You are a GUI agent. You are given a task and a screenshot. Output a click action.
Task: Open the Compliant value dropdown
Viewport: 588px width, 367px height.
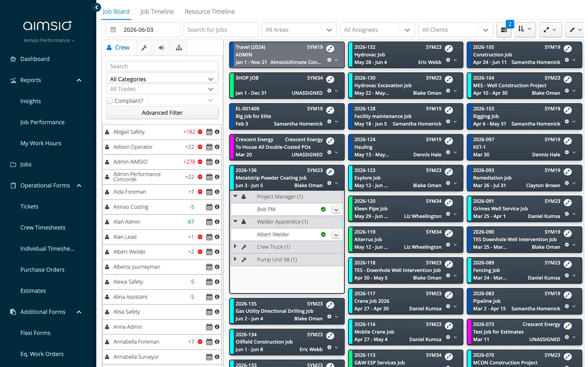click(x=183, y=100)
